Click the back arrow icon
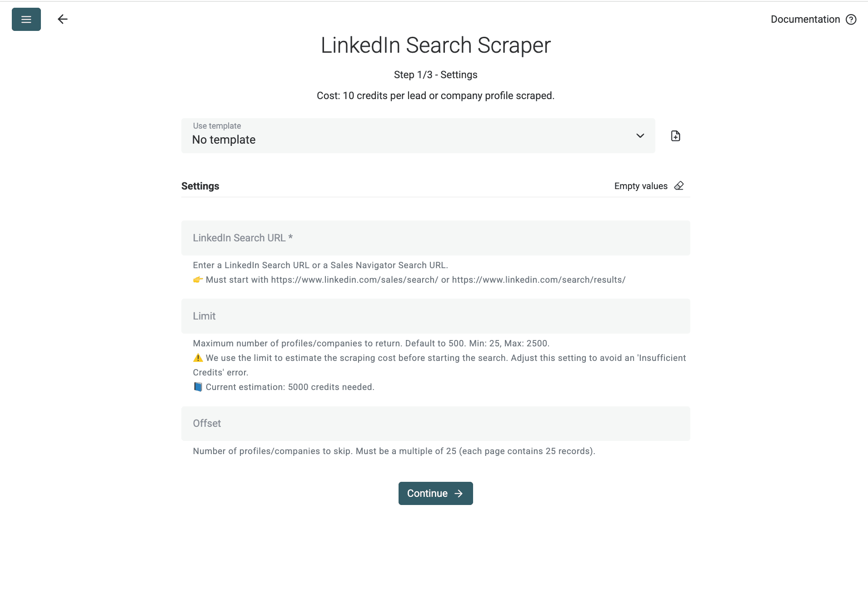Image resolution: width=868 pixels, height=590 pixels. (63, 19)
